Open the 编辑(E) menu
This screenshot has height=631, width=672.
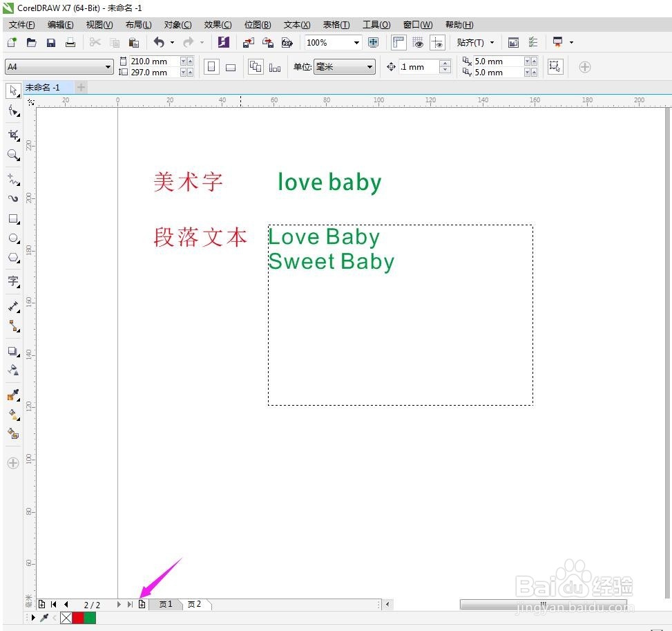(x=60, y=25)
